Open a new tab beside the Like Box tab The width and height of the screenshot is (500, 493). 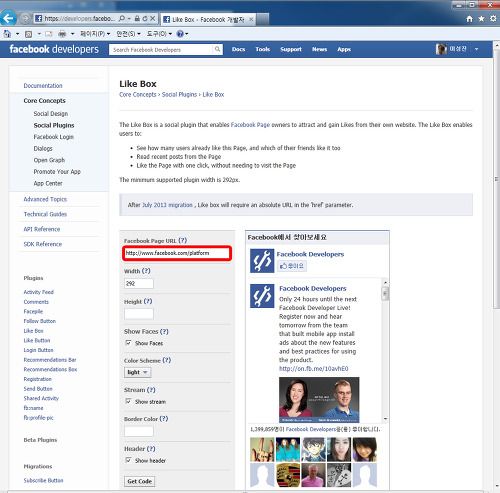click(x=263, y=19)
